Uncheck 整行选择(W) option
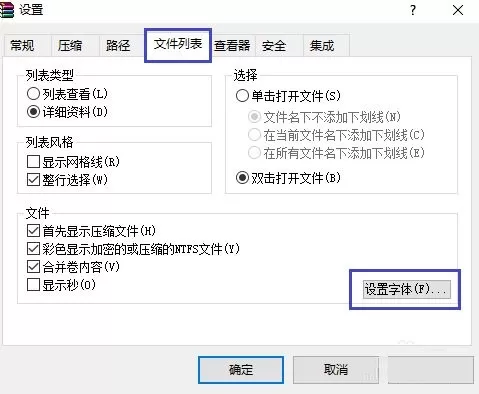 click(67, 180)
